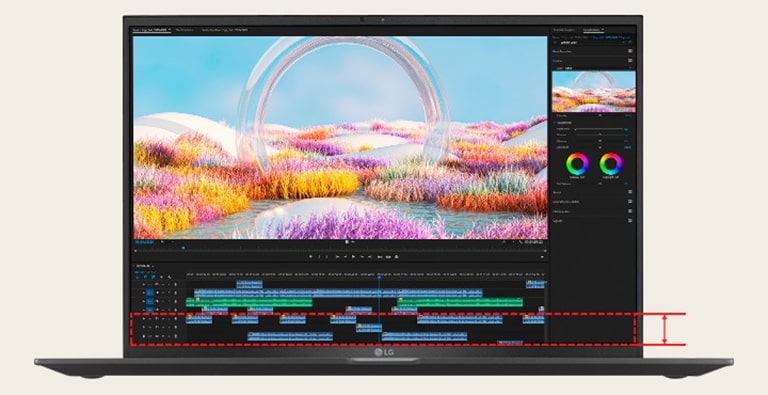Open the Look preset dropdown in Creative
This screenshot has width=768, height=395.
click(x=598, y=68)
